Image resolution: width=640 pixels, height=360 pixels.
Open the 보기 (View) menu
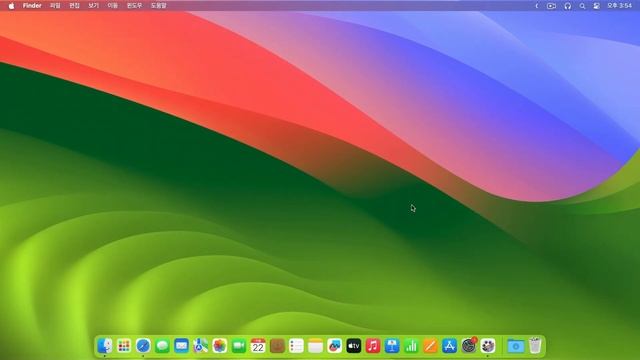tap(93, 6)
